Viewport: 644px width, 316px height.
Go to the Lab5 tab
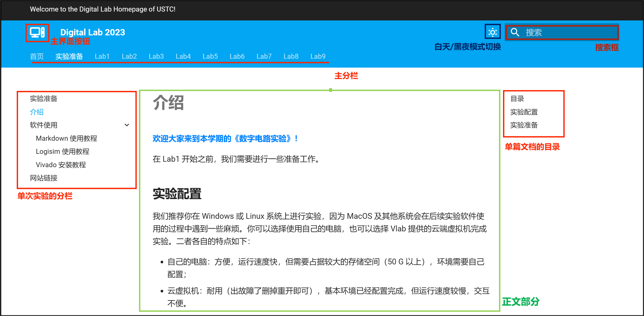[210, 56]
